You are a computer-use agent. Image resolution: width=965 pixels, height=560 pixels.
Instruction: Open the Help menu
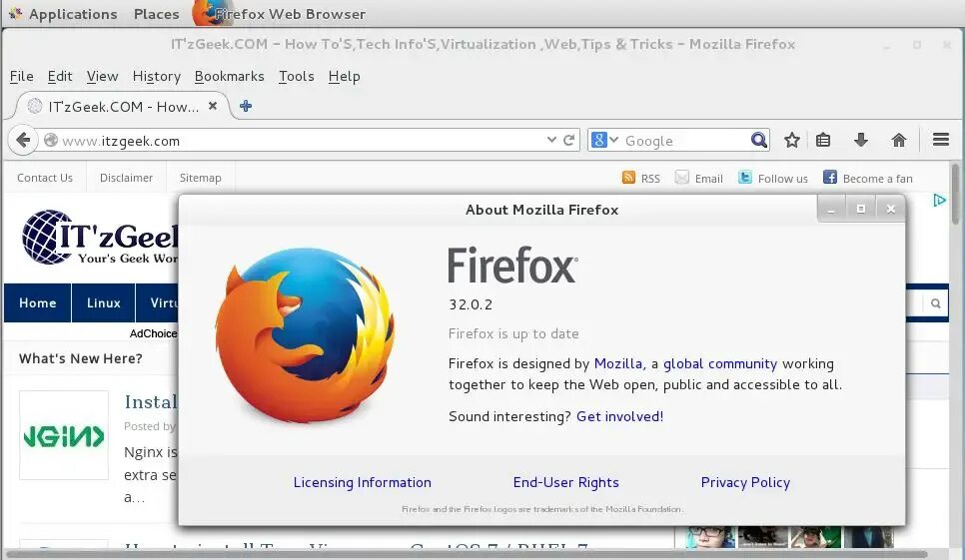click(x=344, y=76)
